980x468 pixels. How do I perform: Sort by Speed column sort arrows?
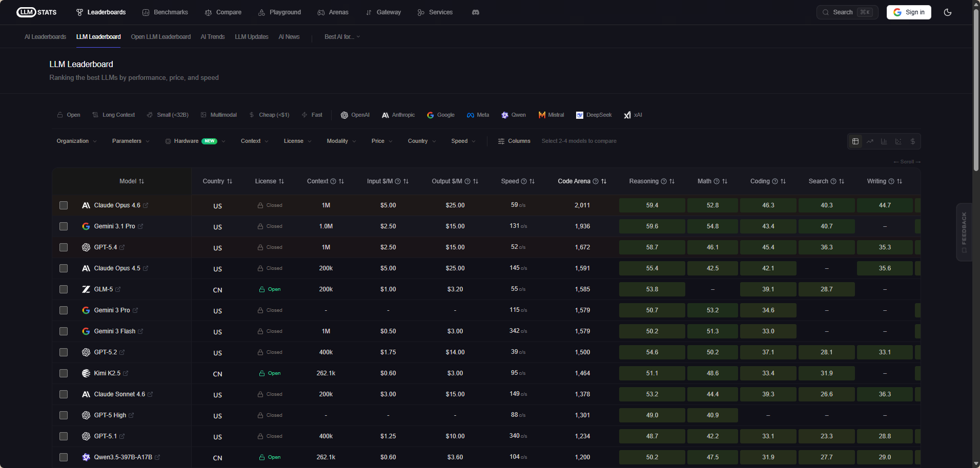tap(532, 181)
